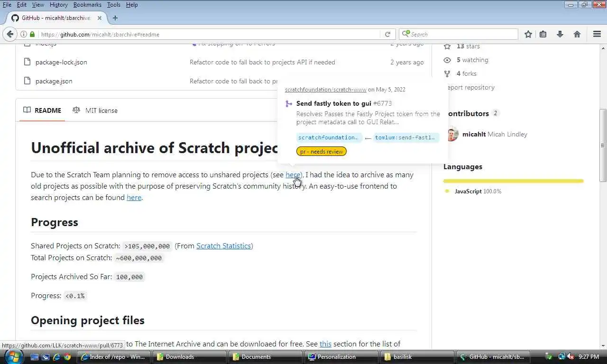Click the scratchfoundation base branch label
This screenshot has width=607, height=364.
pos(329,137)
